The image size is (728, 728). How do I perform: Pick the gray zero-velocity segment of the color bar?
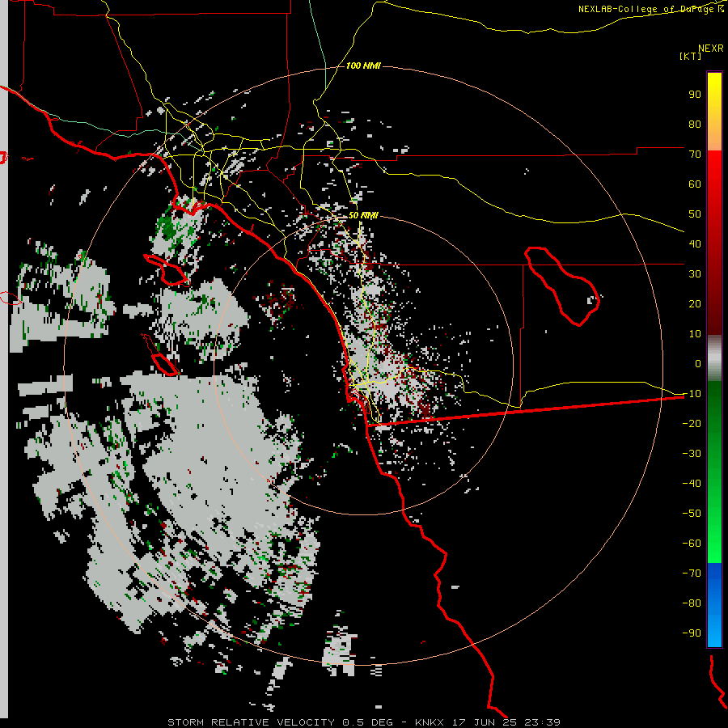714,358
